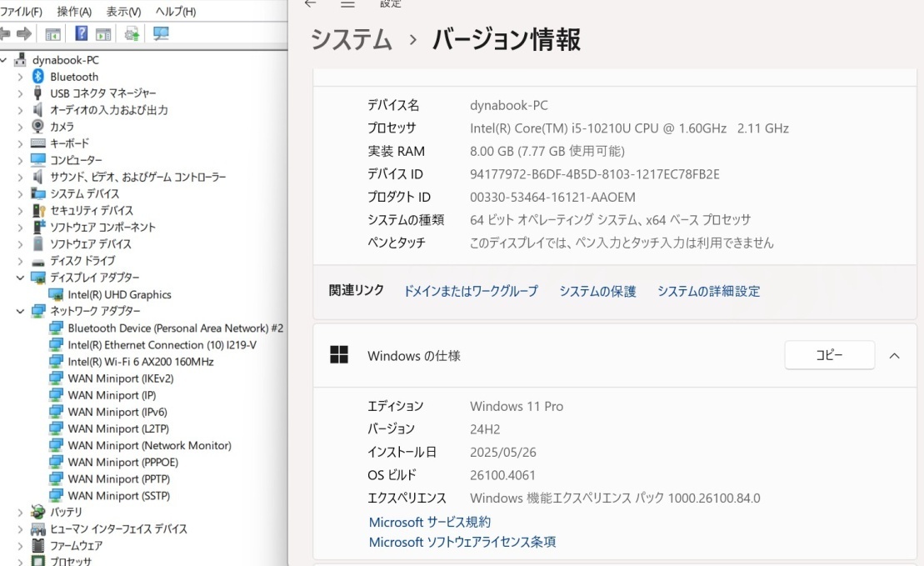The image size is (924, 566).
Task: Click the forward arrow in Device Manager toolbar
Action: pos(24,33)
